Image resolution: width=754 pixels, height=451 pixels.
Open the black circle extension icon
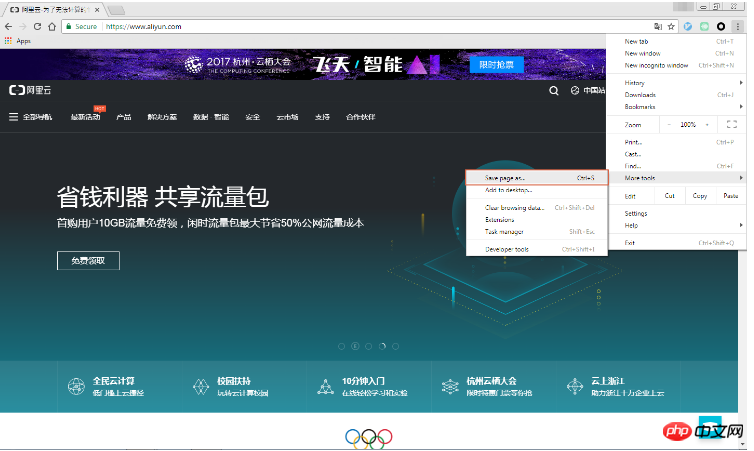pos(721,26)
